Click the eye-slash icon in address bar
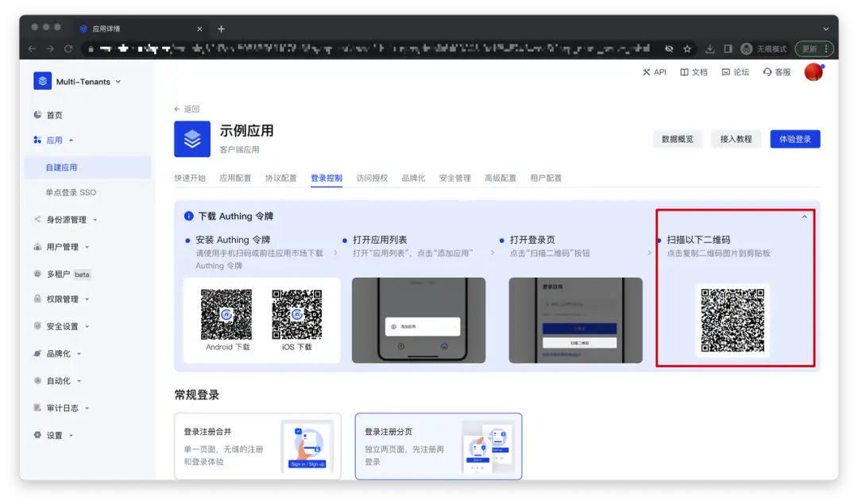The height and width of the screenshot is (504, 858). 669,48
